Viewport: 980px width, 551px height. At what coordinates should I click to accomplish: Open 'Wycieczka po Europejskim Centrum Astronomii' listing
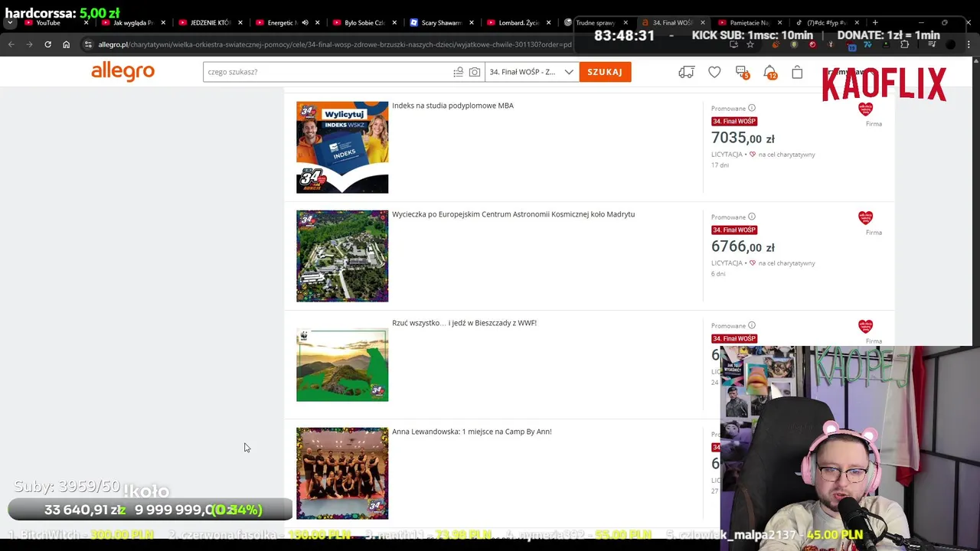coord(513,214)
